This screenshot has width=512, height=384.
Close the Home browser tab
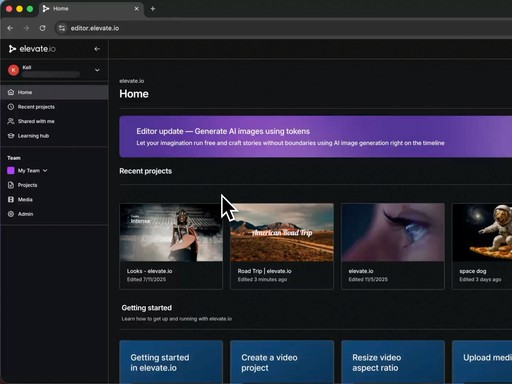(x=136, y=9)
